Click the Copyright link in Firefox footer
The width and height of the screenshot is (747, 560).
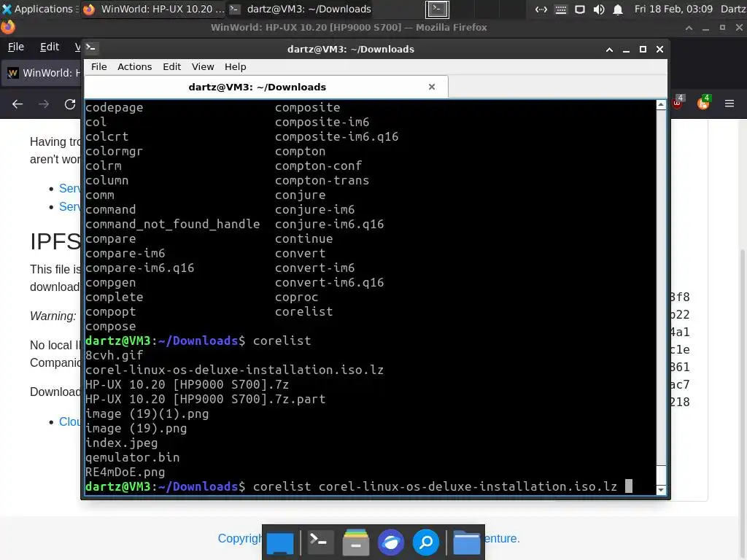click(x=239, y=539)
